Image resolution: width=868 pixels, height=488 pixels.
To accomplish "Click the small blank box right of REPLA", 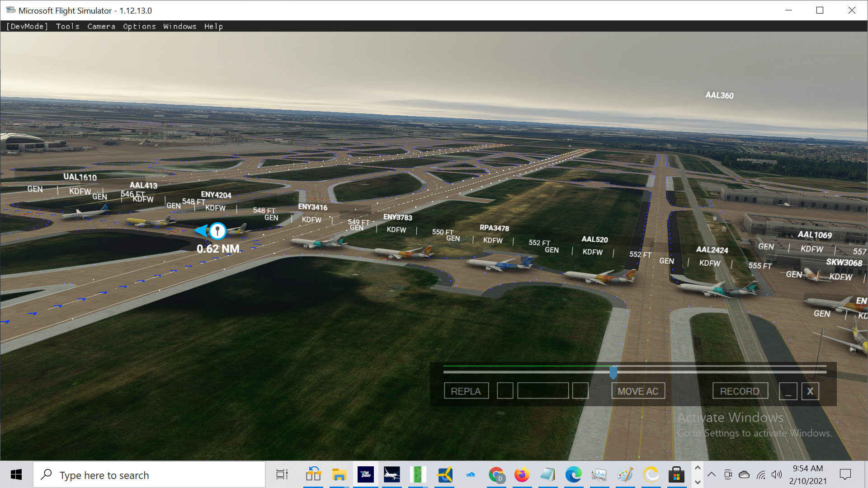I will [x=505, y=391].
